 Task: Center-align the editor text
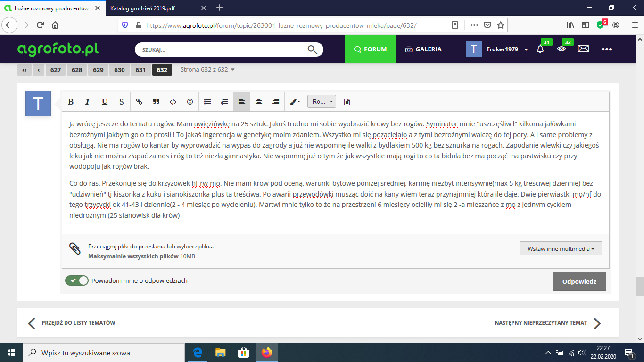coord(259,102)
